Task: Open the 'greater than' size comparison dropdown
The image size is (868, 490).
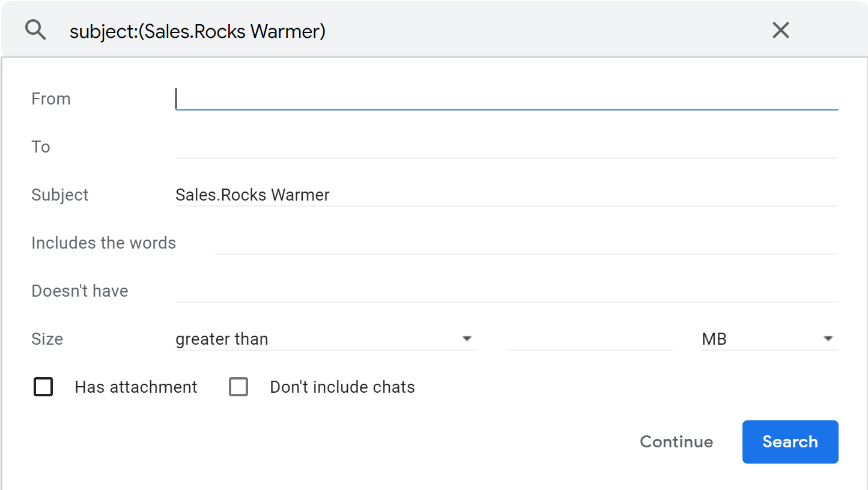Action: (x=324, y=339)
